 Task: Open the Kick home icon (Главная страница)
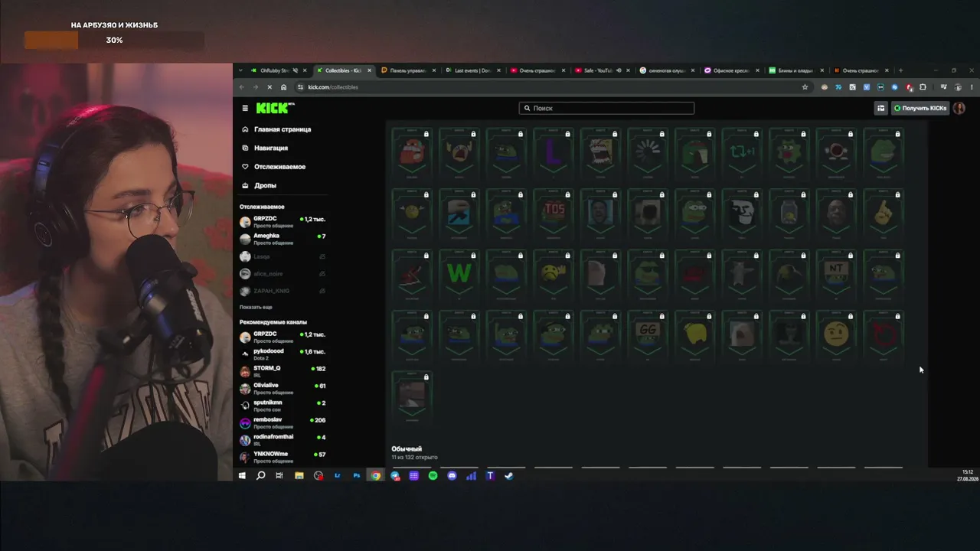click(245, 129)
